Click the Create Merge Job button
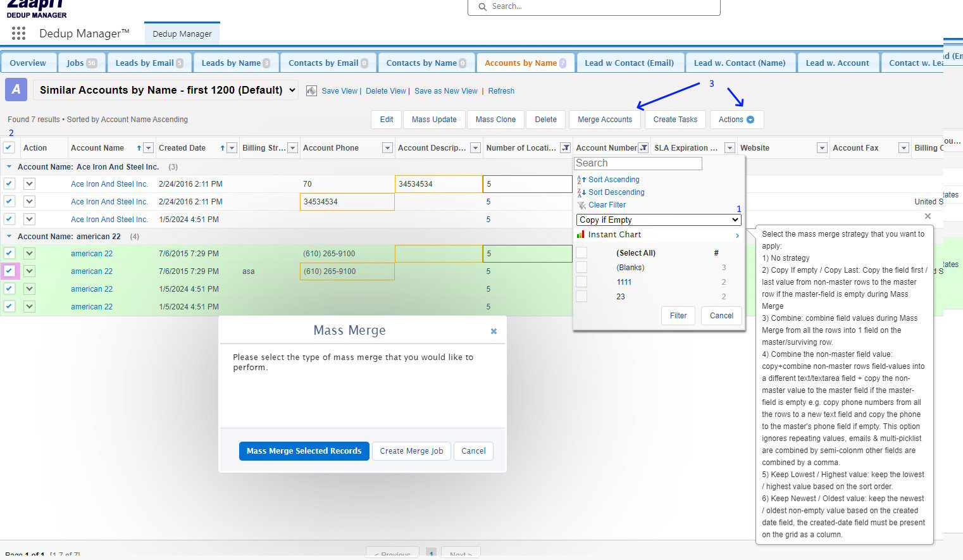This screenshot has height=560, width=963. (411, 451)
